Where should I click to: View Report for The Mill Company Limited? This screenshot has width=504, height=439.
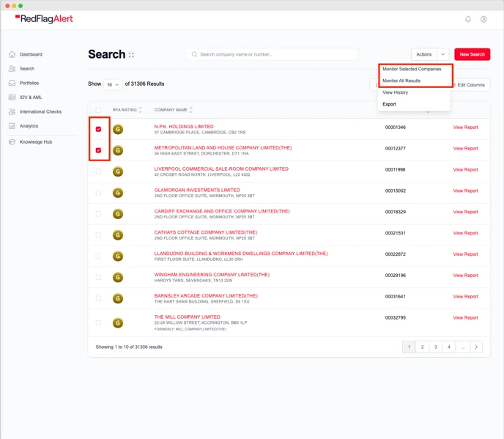click(465, 318)
